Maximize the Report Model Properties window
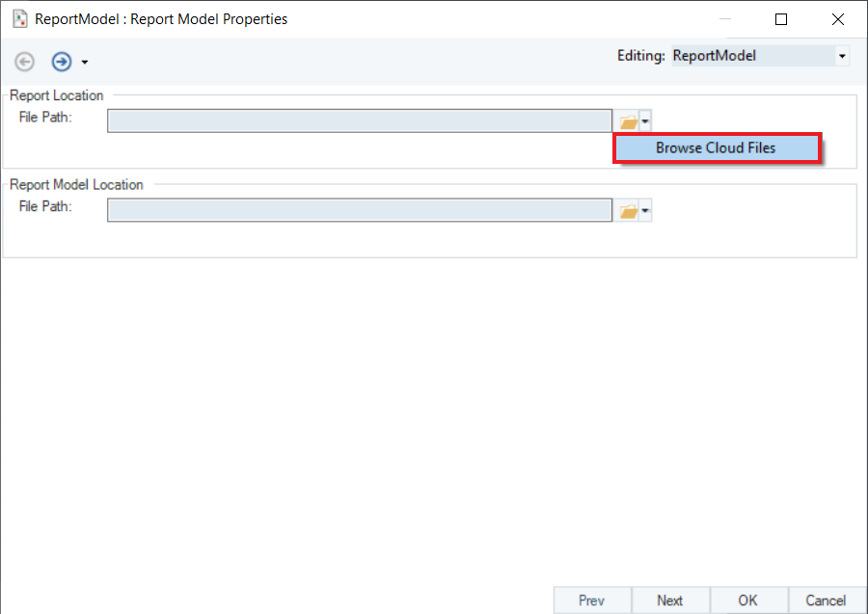This screenshot has width=868, height=614. pos(781,19)
